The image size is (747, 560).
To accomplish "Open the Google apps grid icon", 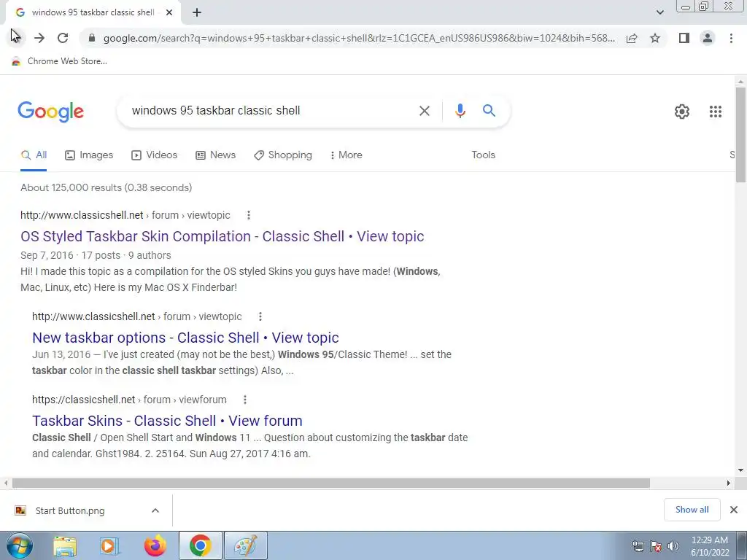I will pos(715,112).
